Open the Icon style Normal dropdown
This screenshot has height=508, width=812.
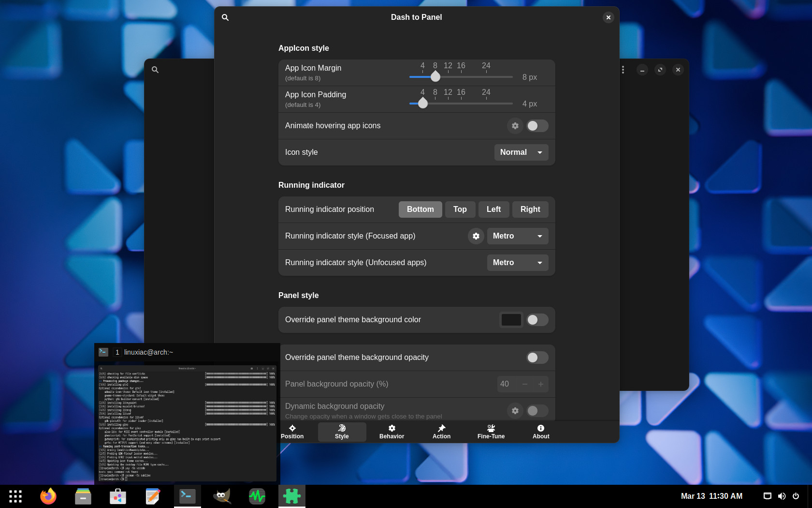(521, 152)
